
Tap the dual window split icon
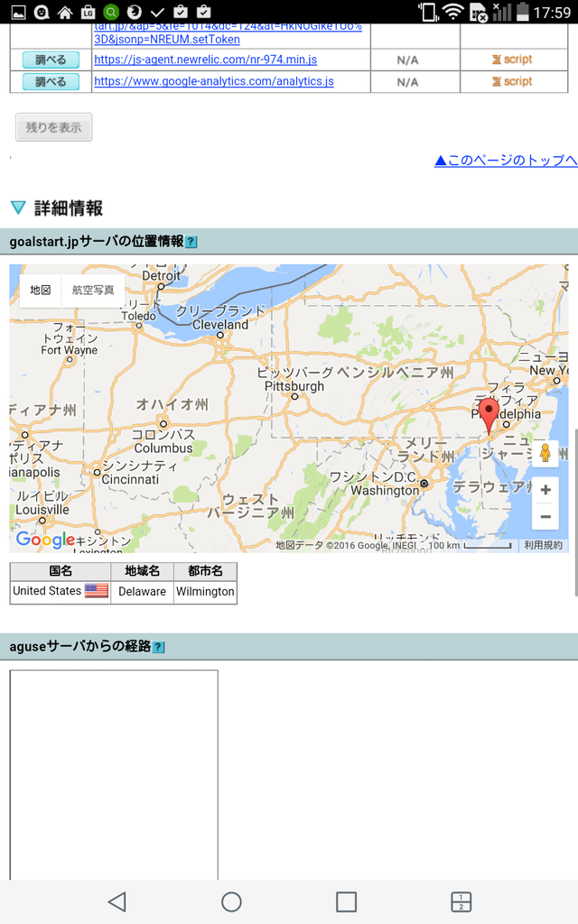coord(461,901)
